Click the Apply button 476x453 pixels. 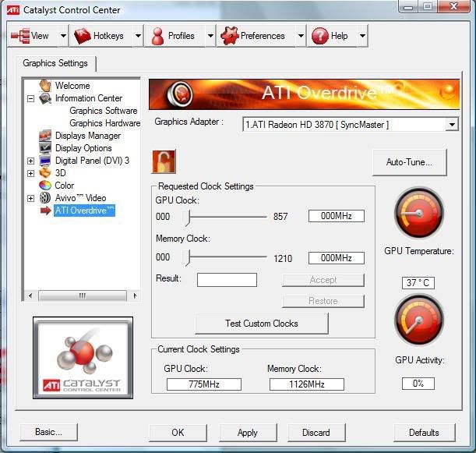click(x=248, y=433)
